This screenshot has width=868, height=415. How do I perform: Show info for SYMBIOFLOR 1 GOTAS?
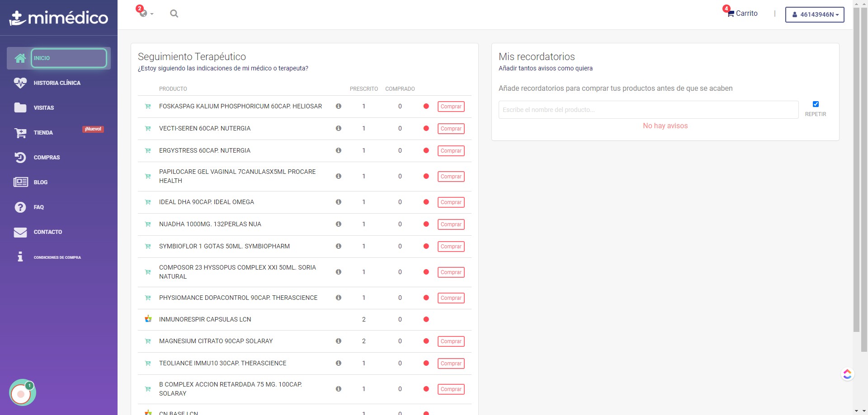[x=338, y=246]
